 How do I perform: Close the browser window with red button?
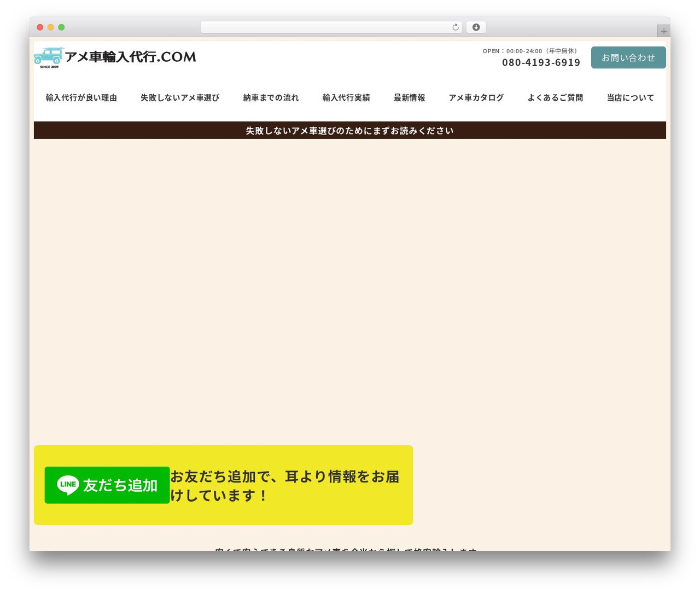pyautogui.click(x=40, y=27)
